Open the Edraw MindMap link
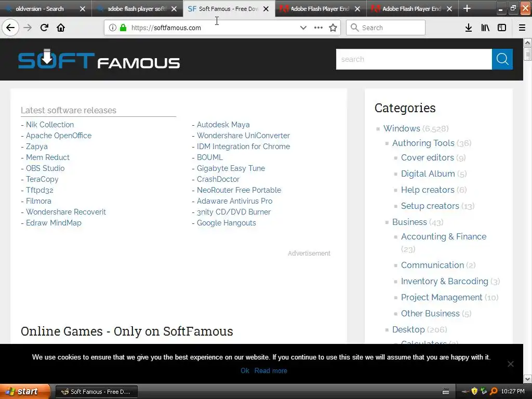Image resolution: width=532 pixels, height=399 pixels. click(x=54, y=222)
